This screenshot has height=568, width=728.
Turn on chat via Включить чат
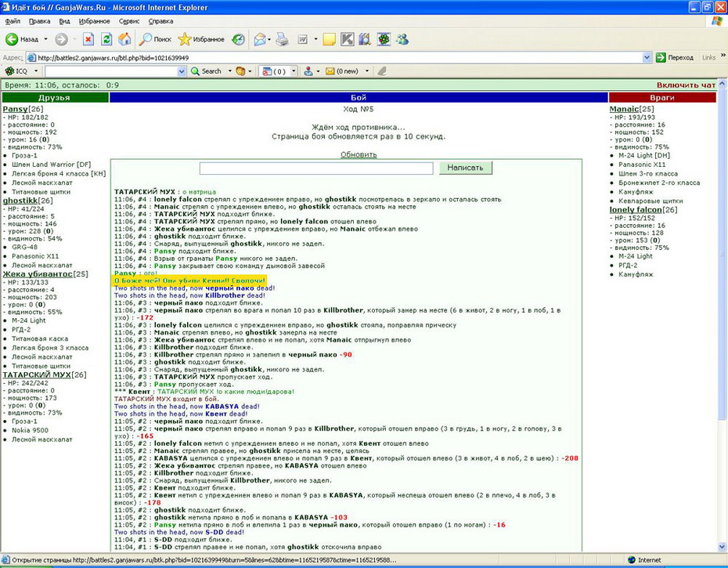coord(686,85)
